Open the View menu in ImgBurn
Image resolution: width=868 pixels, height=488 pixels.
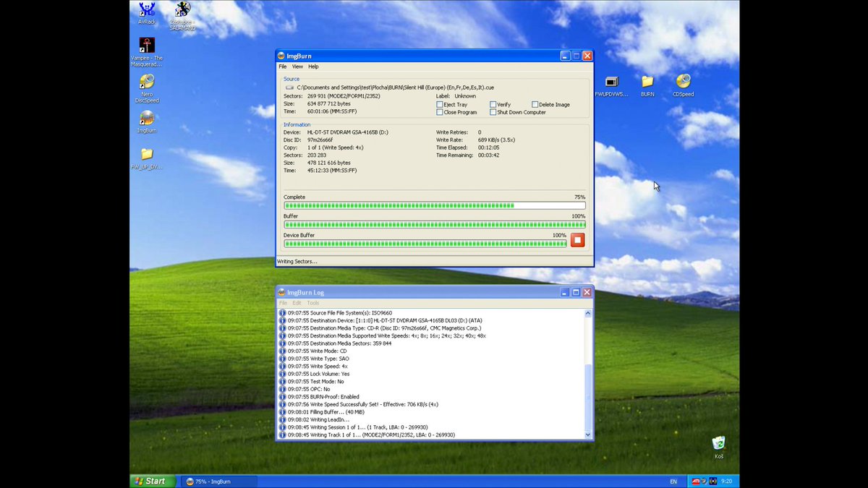[297, 67]
